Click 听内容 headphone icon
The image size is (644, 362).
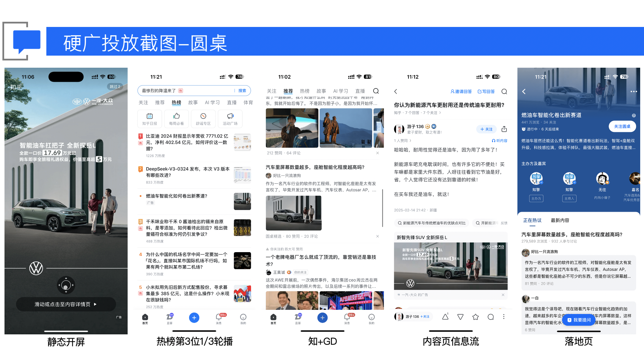[x=499, y=141]
